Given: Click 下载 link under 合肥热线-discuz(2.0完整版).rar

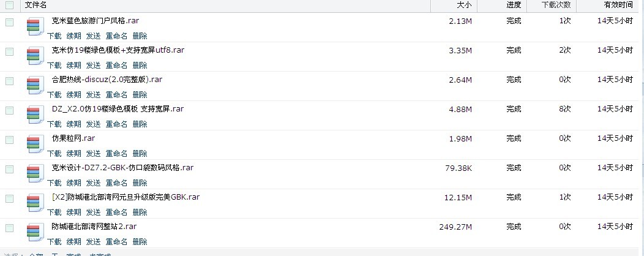Looking at the screenshot, I should click(x=54, y=95).
